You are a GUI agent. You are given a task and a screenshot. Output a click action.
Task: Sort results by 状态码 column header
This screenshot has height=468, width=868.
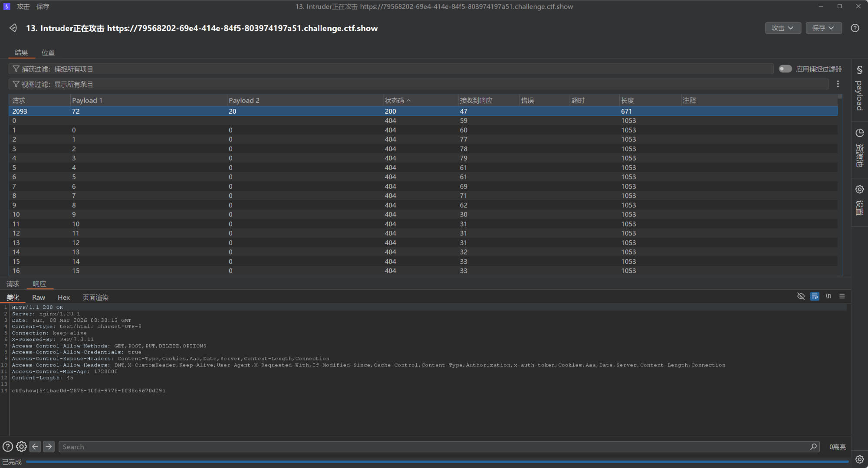coord(395,101)
